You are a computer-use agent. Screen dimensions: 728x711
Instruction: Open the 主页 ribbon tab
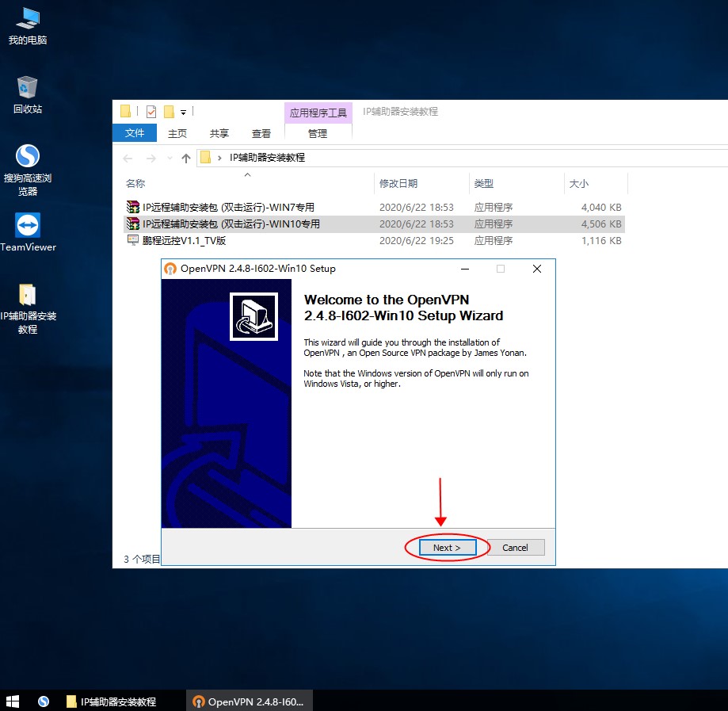point(177,133)
